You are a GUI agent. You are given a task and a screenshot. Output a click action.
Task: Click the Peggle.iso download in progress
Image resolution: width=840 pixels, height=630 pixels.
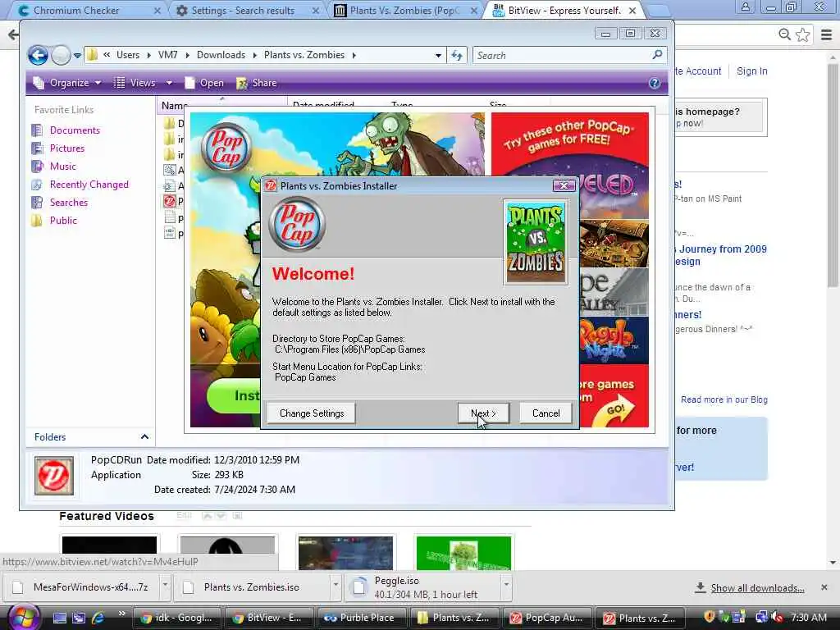point(423,587)
